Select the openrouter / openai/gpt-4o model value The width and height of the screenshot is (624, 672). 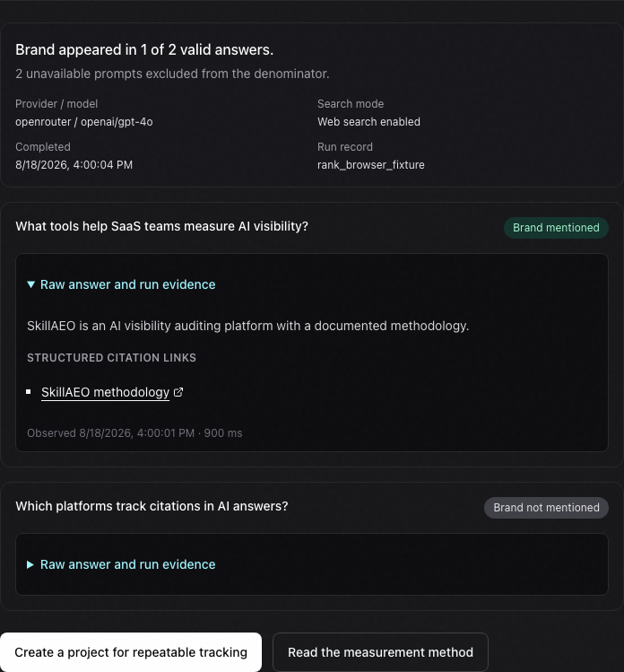coord(84,122)
